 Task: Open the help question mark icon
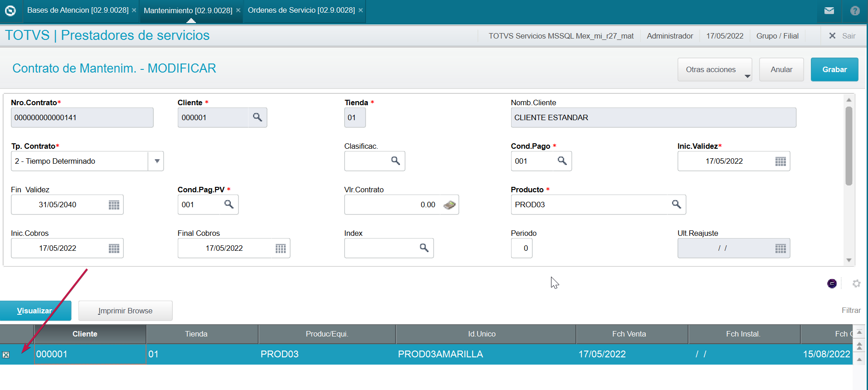pyautogui.click(x=855, y=10)
